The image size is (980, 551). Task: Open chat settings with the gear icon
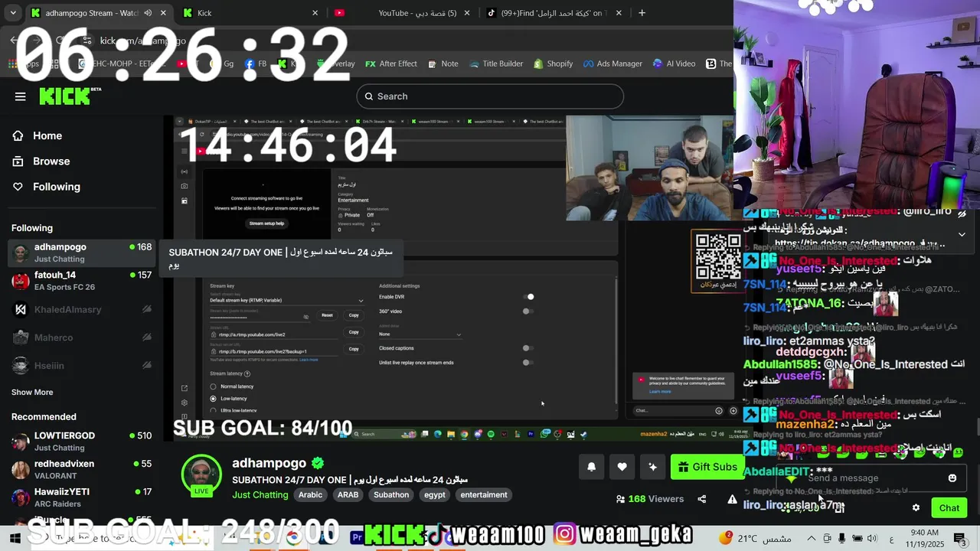[916, 507]
